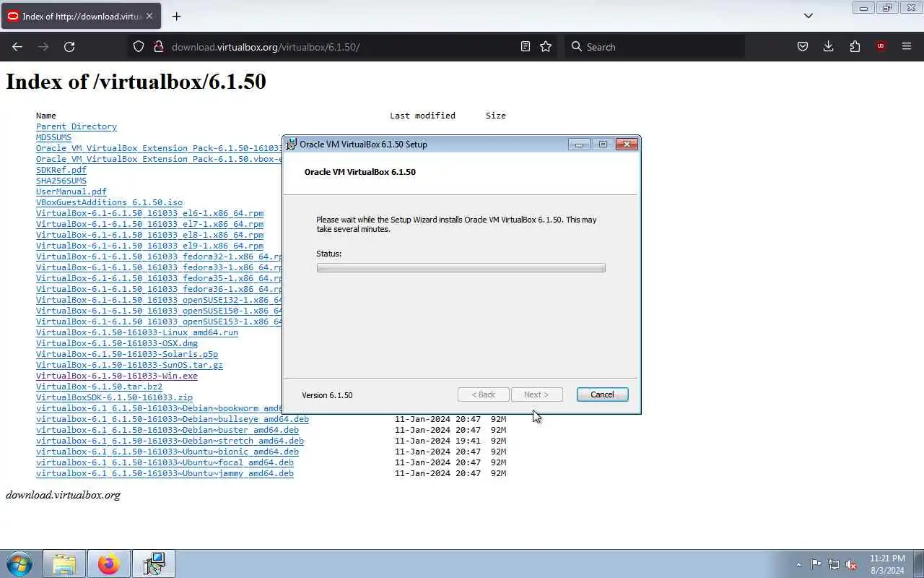Download the Solaris.p5p package
Screen dimensions: 924x578
(127, 354)
